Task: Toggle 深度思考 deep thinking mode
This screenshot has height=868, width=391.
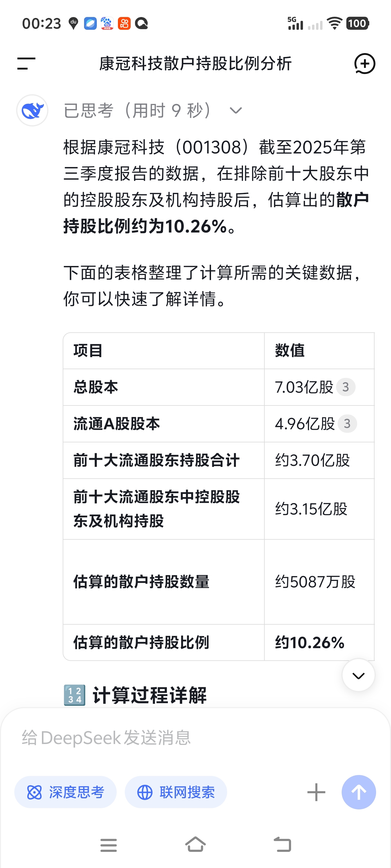Action: (65, 792)
